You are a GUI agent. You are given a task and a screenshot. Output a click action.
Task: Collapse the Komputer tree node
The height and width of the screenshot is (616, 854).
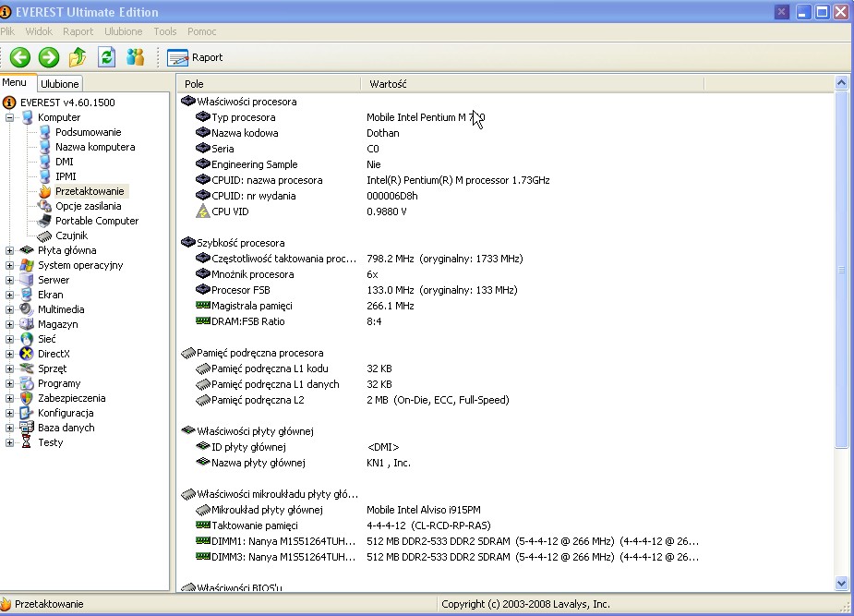tap(9, 117)
